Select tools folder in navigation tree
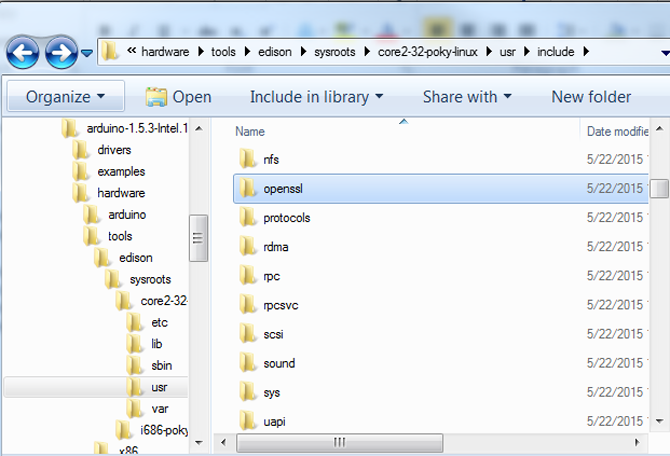670x456 pixels. [x=120, y=236]
